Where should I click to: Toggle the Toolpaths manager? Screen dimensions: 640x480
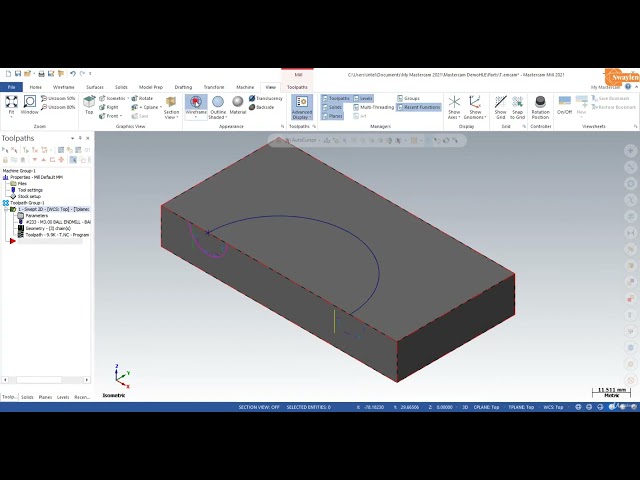[x=336, y=98]
